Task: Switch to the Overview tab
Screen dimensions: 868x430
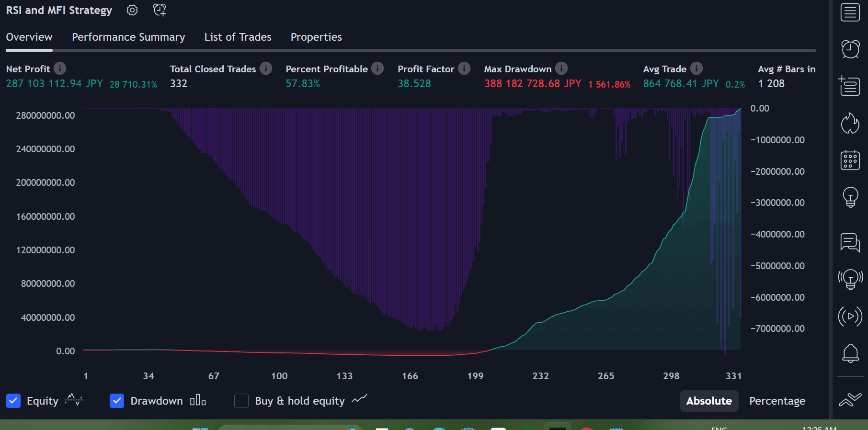Action: [29, 37]
